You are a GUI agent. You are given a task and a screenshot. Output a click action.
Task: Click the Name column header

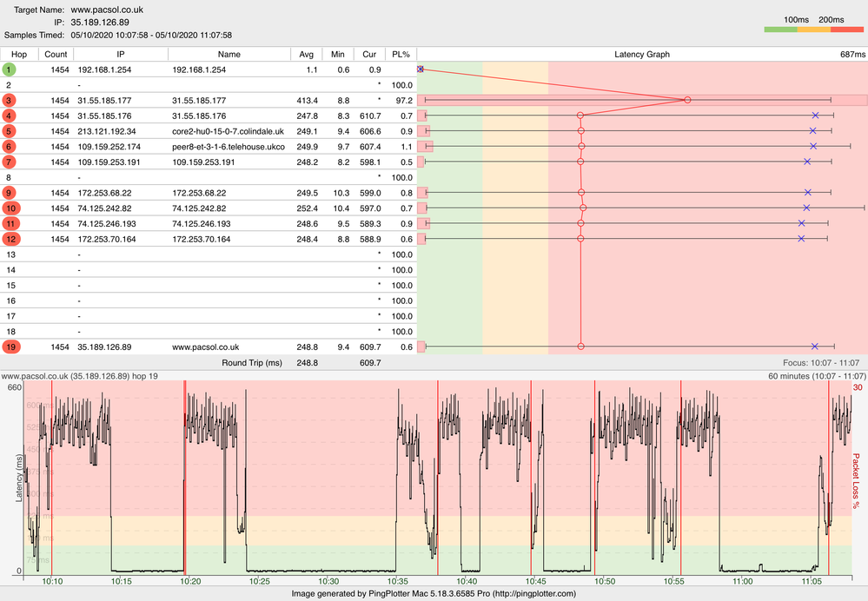229,54
